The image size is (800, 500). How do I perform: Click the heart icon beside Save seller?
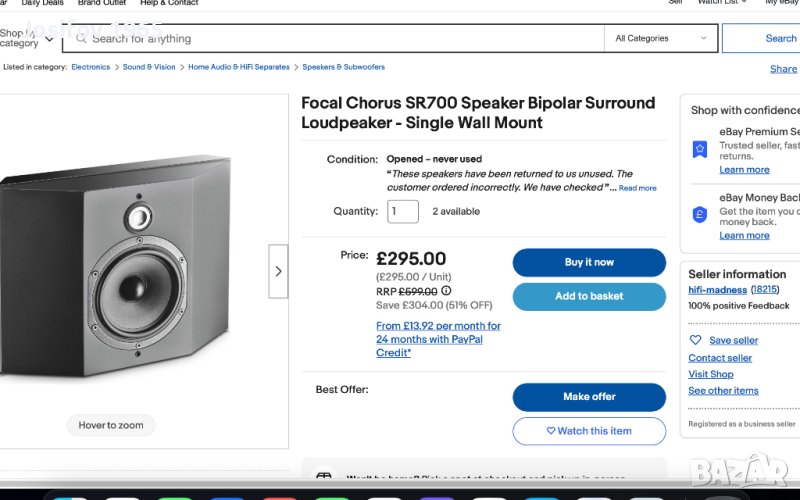click(x=696, y=340)
